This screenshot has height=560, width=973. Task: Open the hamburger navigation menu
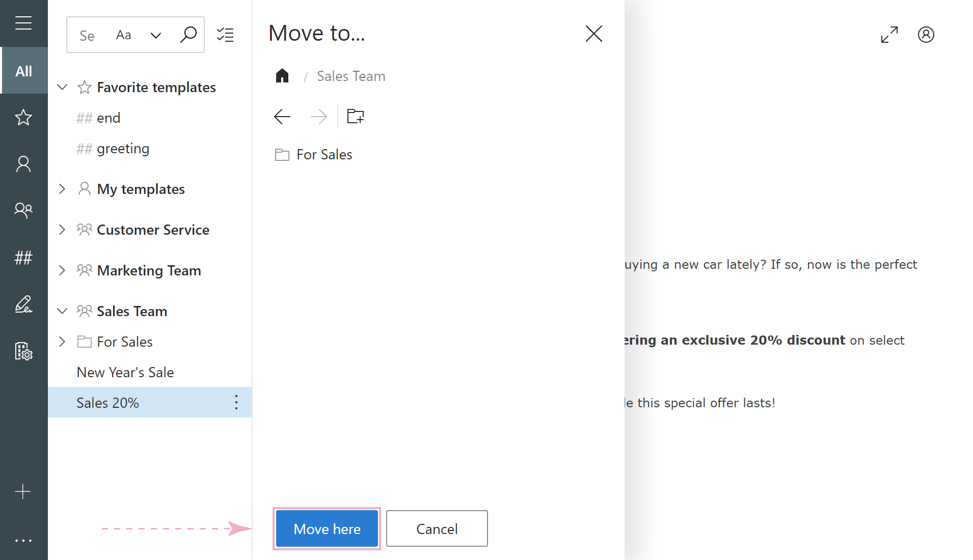click(x=23, y=23)
